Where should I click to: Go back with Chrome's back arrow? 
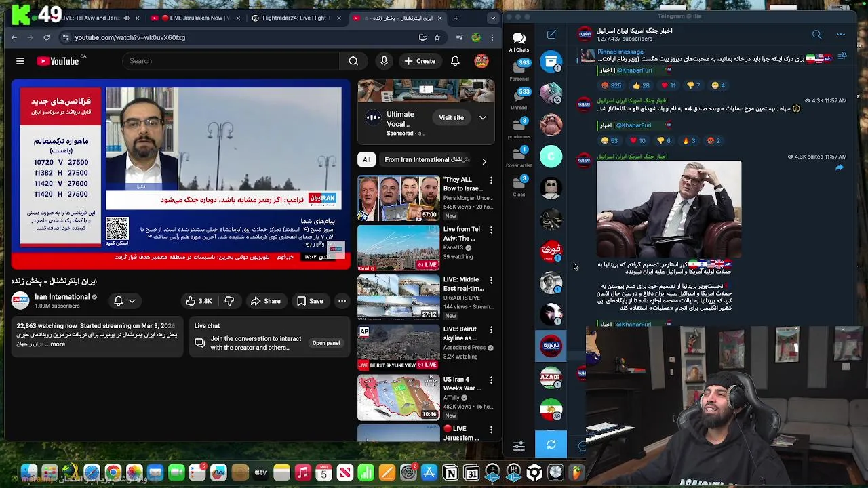[14, 37]
